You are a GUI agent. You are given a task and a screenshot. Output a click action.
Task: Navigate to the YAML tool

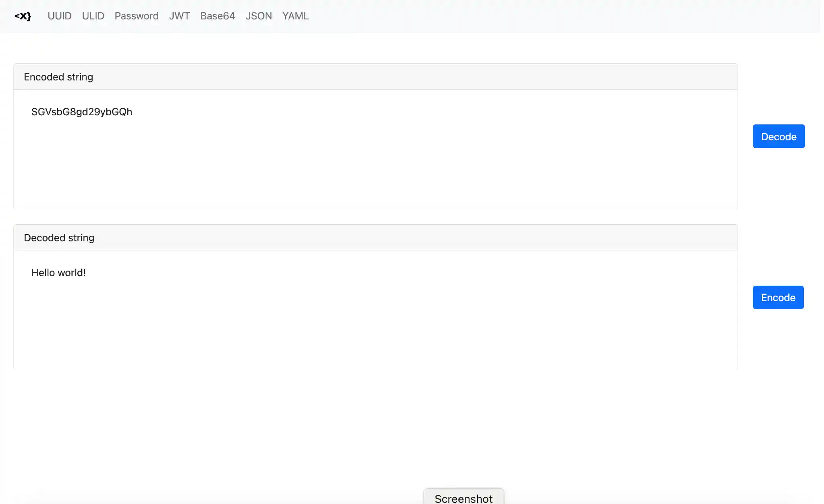[x=295, y=16]
